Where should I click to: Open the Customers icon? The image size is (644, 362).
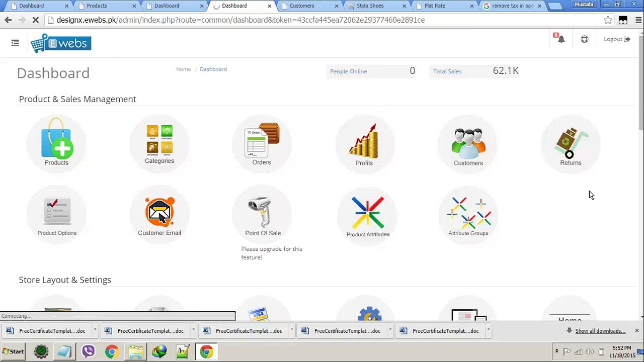(x=468, y=143)
